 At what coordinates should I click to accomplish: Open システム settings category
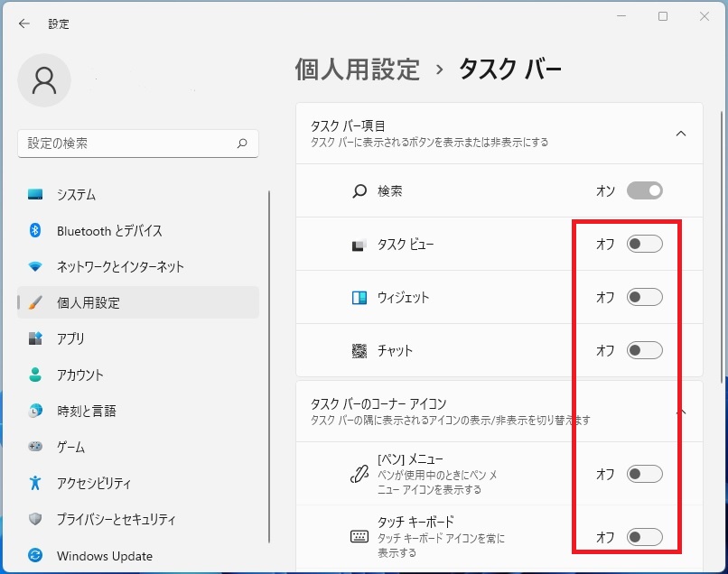pyautogui.click(x=138, y=194)
